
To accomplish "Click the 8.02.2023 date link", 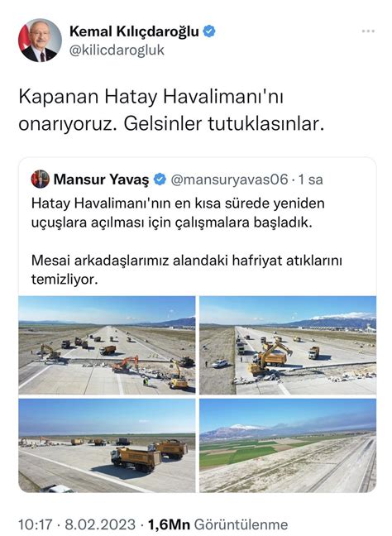I will [100, 524].
